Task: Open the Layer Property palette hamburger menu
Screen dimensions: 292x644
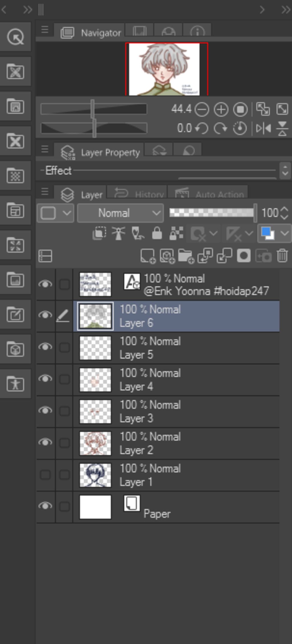Action: (45, 149)
